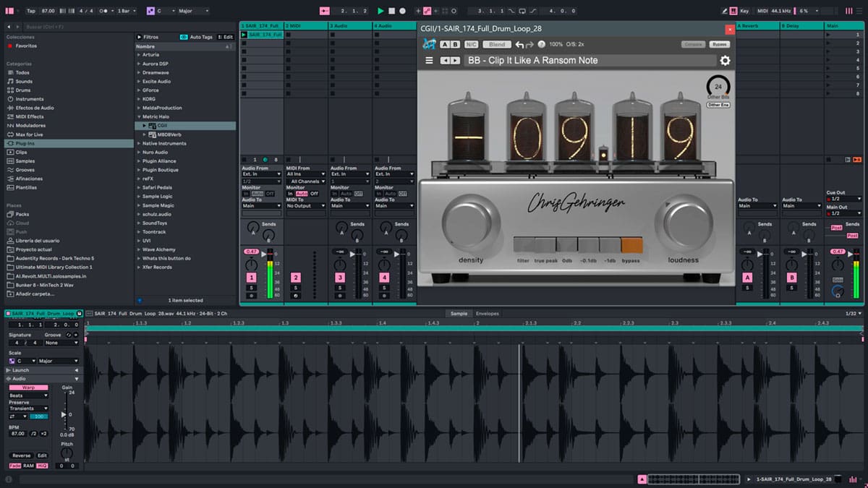Screen dimensions: 868x488
Task: Open the Sounds category
Action: pos(24,82)
